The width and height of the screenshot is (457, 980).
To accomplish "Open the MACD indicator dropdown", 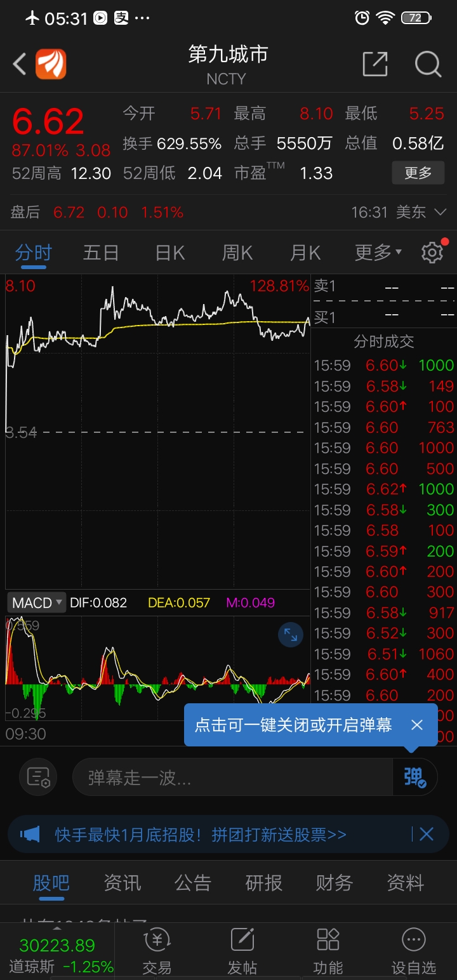I will click(x=37, y=602).
